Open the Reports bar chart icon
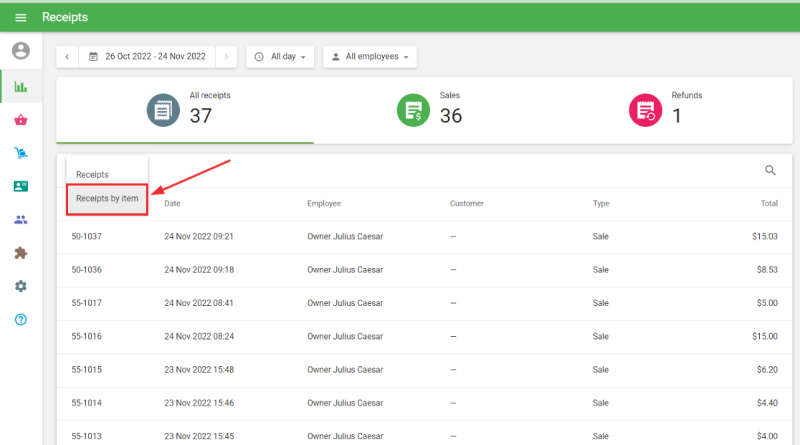 click(x=20, y=87)
